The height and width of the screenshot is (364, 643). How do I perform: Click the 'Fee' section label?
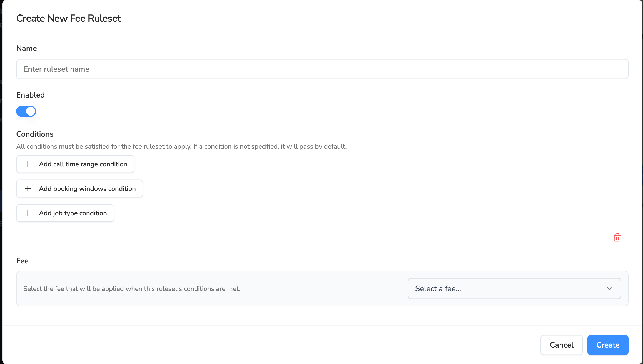tap(22, 261)
